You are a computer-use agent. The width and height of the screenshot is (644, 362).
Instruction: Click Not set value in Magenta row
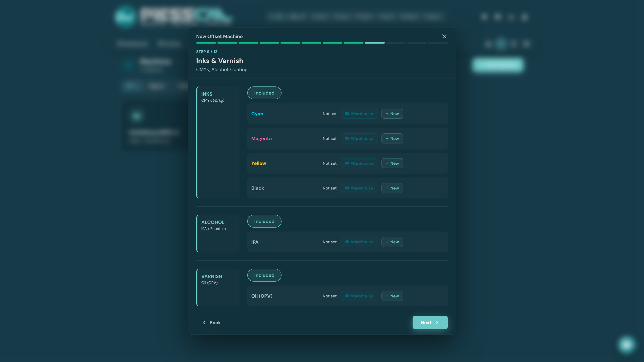(x=329, y=138)
